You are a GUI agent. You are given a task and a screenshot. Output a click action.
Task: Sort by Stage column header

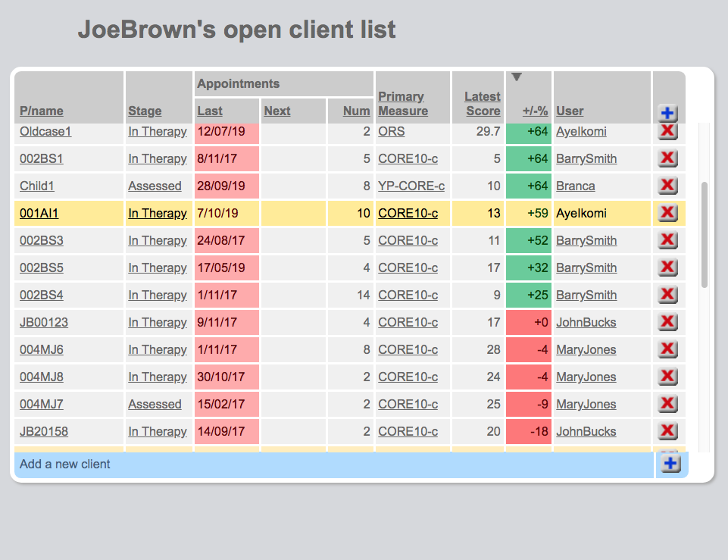click(145, 111)
